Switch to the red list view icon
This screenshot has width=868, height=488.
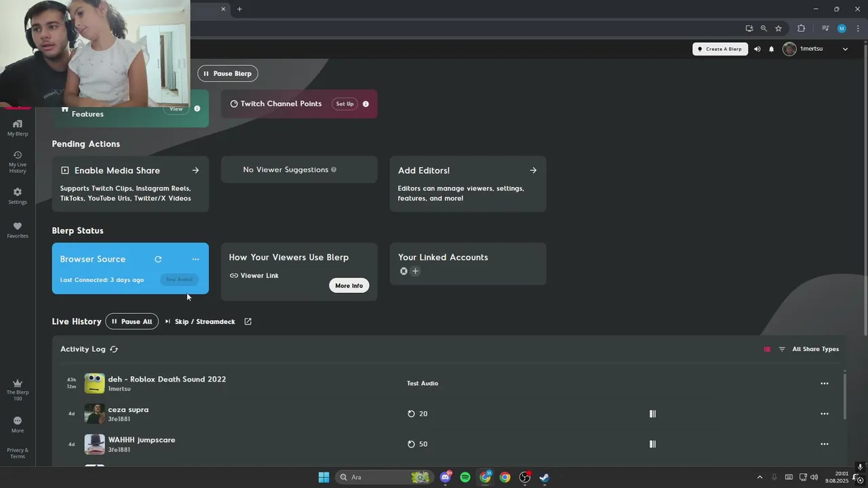[x=767, y=349]
